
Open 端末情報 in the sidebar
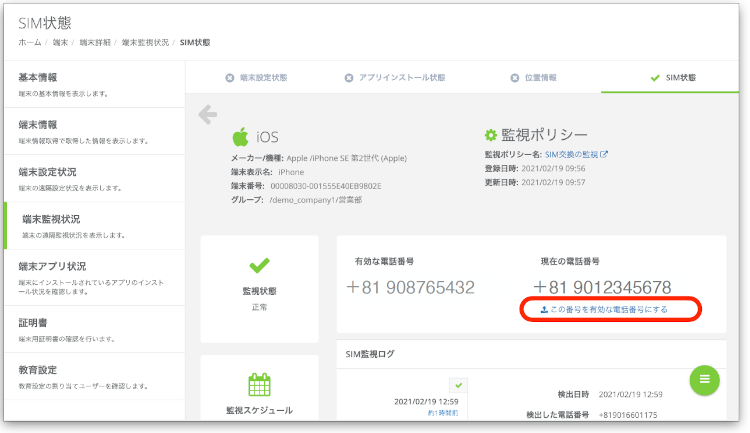94,131
